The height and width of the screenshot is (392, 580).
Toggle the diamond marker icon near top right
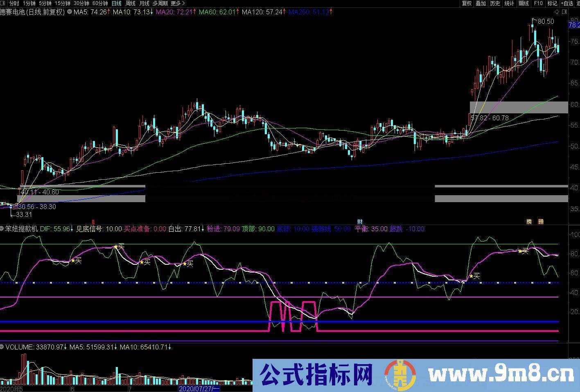557,12
